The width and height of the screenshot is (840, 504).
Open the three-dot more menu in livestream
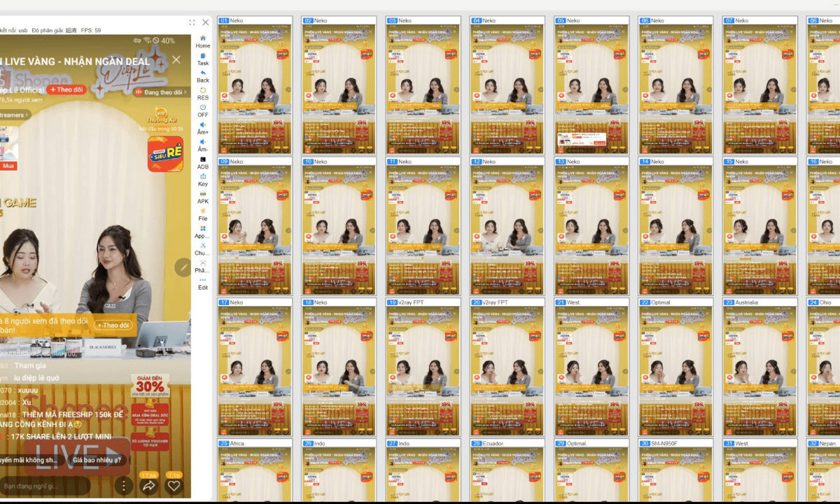point(124,485)
